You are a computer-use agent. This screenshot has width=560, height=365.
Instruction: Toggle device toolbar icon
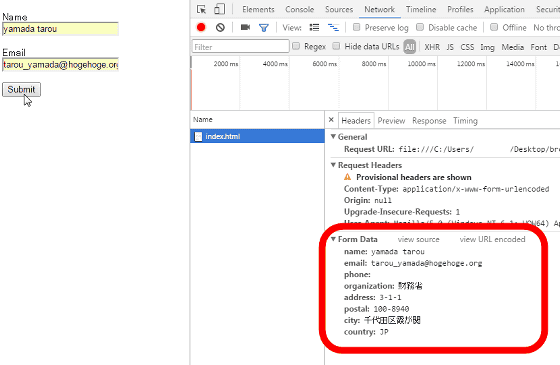click(219, 9)
